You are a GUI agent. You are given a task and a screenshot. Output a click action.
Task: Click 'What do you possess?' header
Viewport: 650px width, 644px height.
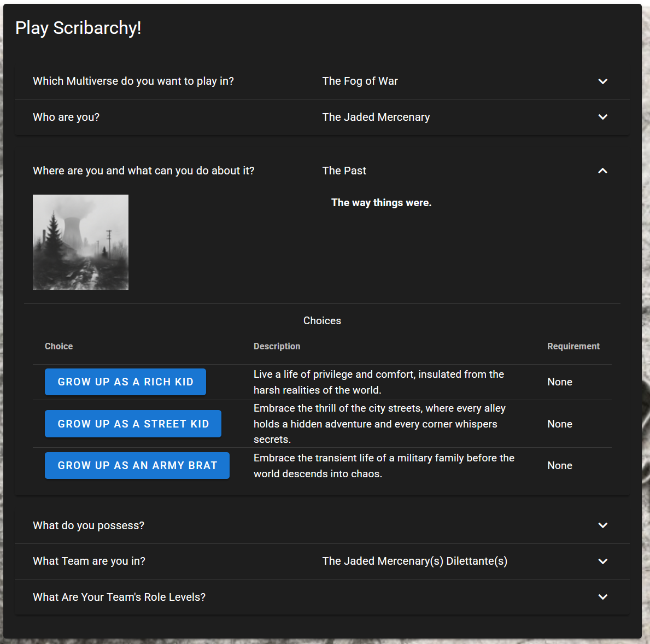point(89,525)
